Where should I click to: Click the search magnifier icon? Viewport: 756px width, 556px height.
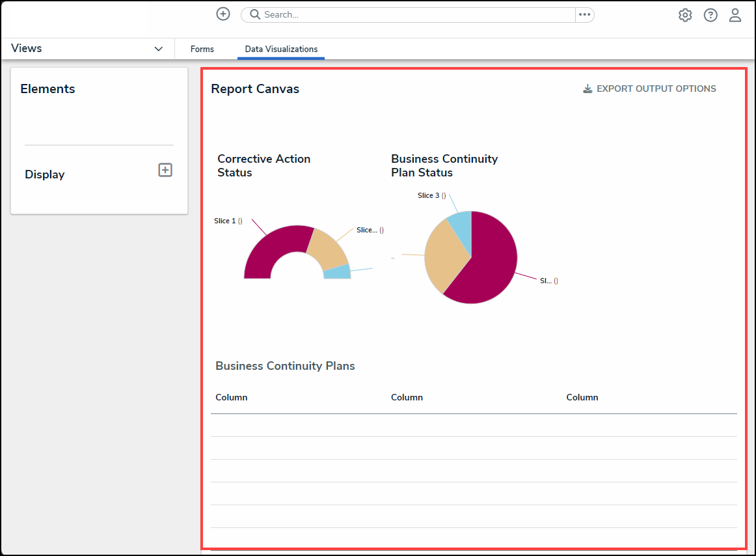[255, 14]
